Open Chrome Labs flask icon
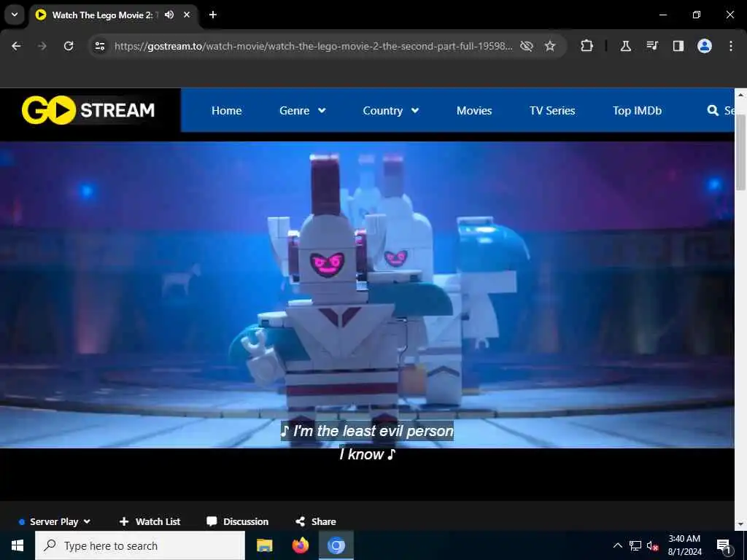This screenshot has height=560, width=747. tap(625, 46)
